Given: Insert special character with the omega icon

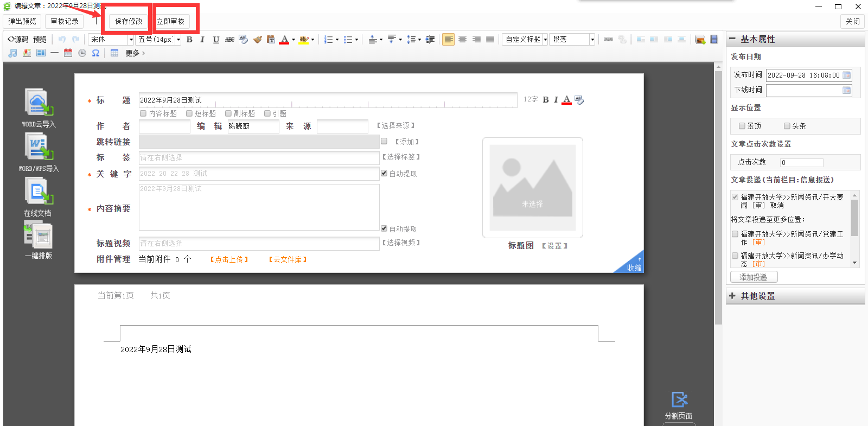Looking at the screenshot, I should point(95,53).
